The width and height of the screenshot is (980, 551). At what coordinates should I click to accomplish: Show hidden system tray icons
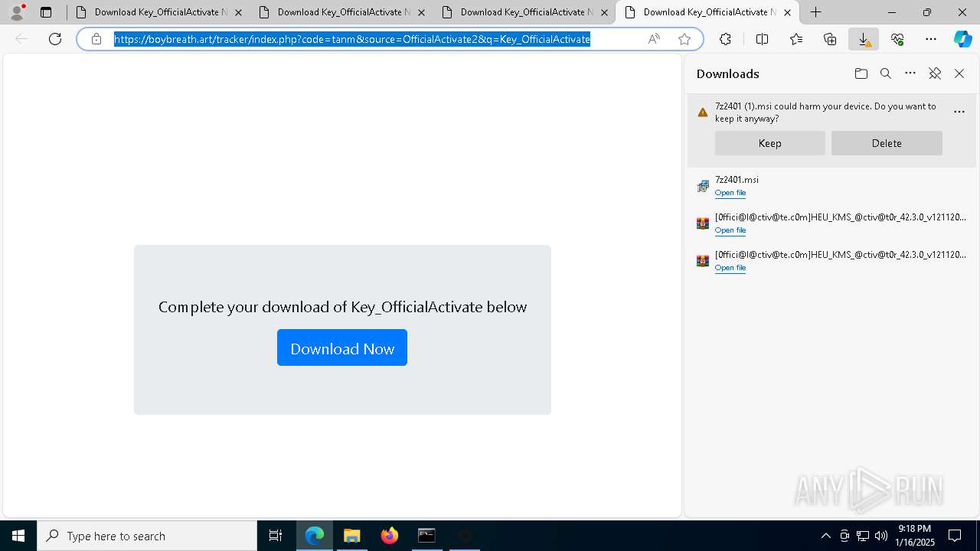(825, 536)
